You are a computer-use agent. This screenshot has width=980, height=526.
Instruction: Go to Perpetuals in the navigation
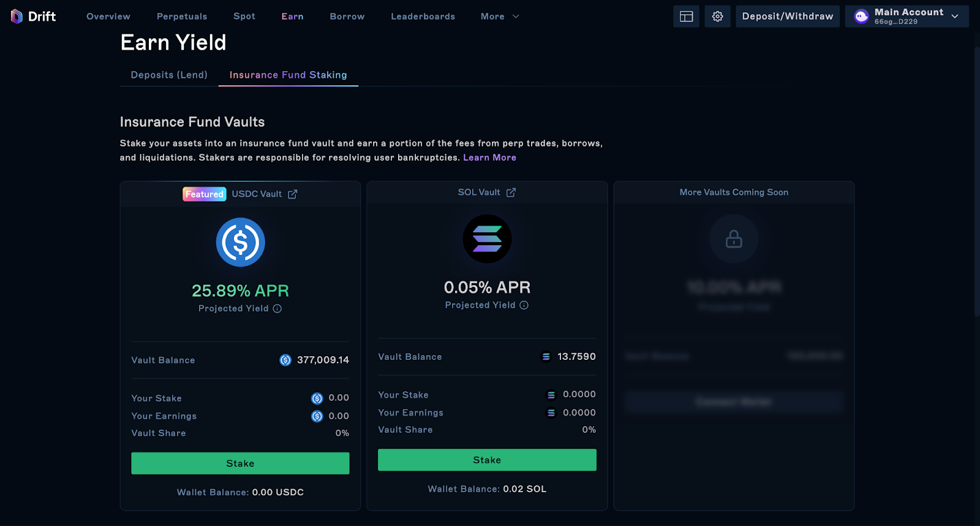[182, 17]
